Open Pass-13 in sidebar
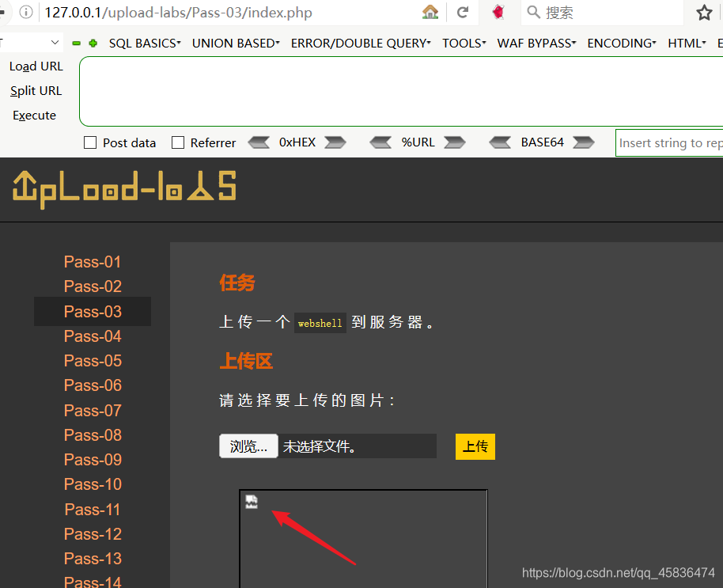The image size is (723, 588). 93,559
